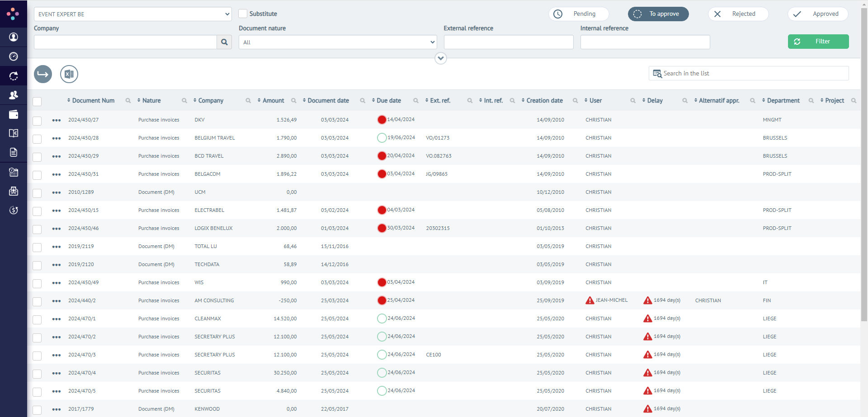Enable the Substitute checkbox
This screenshot has width=868, height=417.
pyautogui.click(x=243, y=14)
